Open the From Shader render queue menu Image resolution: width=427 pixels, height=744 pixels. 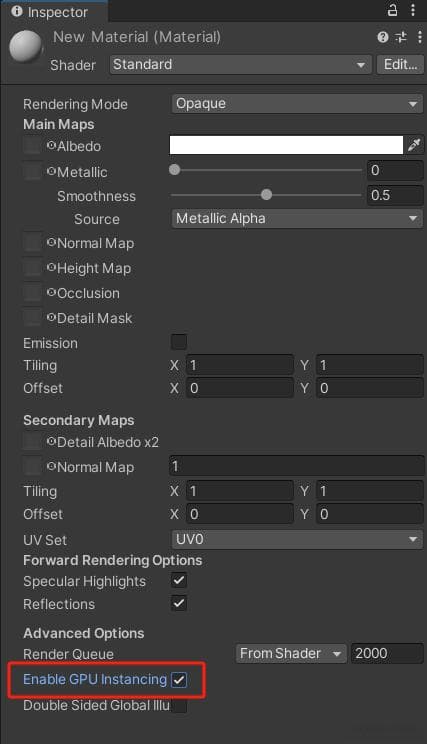(x=291, y=653)
